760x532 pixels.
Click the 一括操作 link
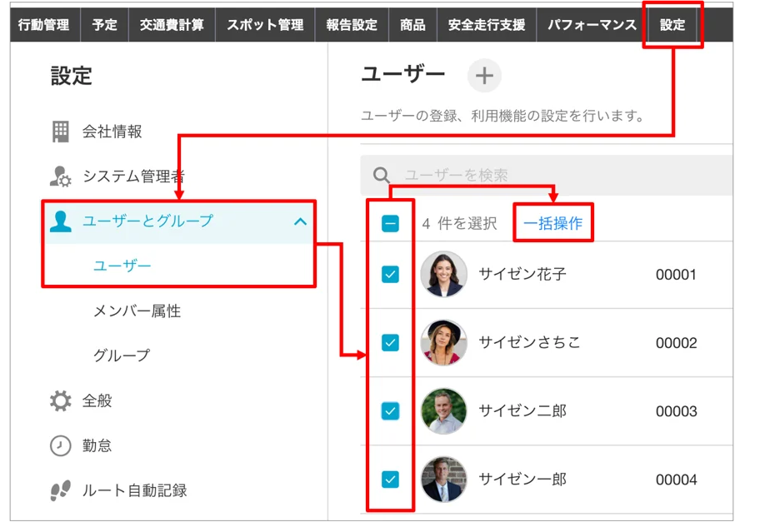pyautogui.click(x=553, y=223)
